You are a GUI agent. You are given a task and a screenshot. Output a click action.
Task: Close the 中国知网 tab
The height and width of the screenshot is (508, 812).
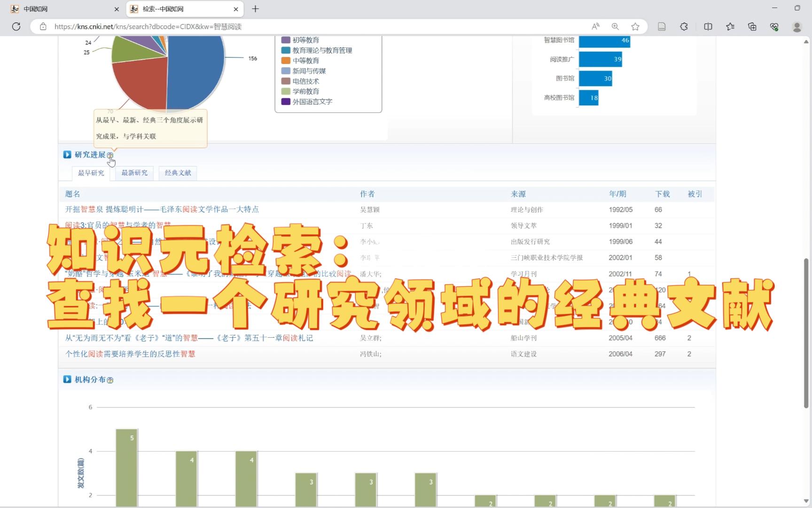117,9
